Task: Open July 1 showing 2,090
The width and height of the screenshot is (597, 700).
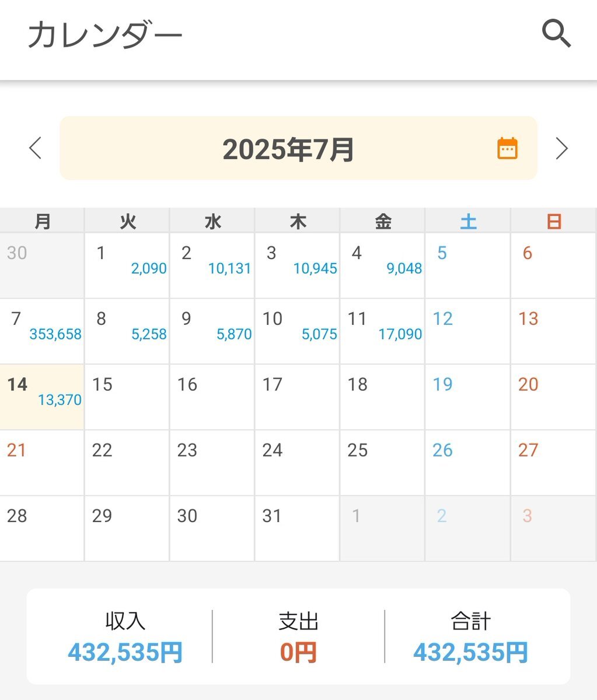Action: click(127, 265)
